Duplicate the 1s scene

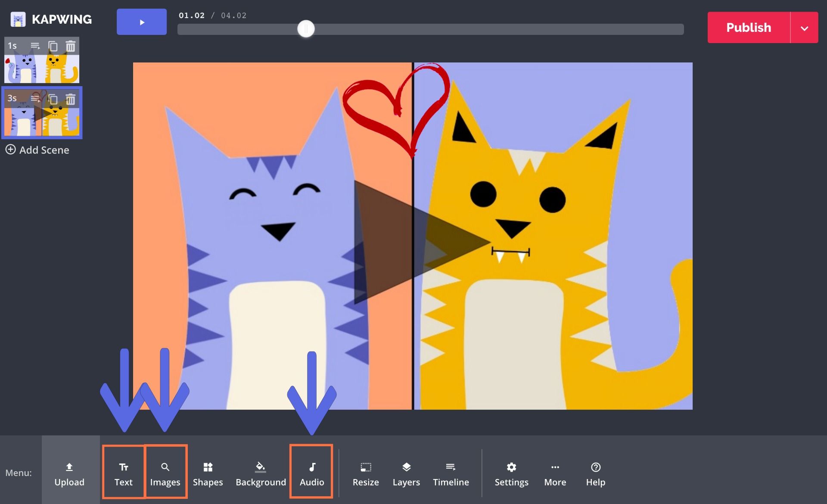pyautogui.click(x=53, y=46)
